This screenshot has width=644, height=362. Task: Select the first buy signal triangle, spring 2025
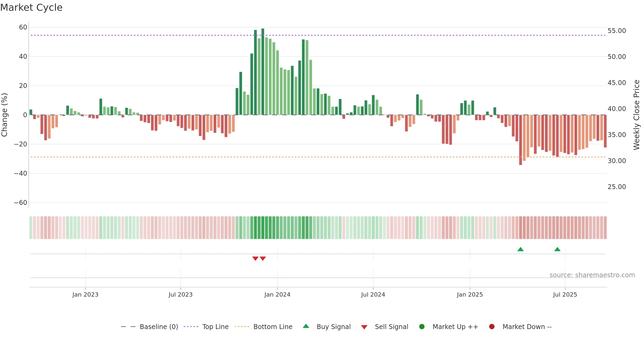click(521, 249)
